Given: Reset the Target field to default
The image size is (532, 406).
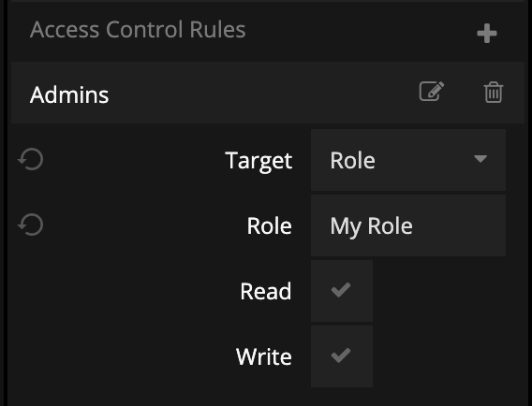Looking at the screenshot, I should click(x=31, y=159).
